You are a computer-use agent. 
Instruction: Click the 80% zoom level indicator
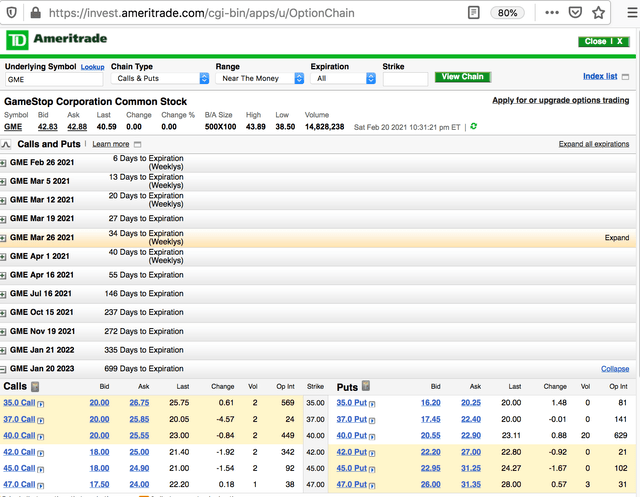507,13
